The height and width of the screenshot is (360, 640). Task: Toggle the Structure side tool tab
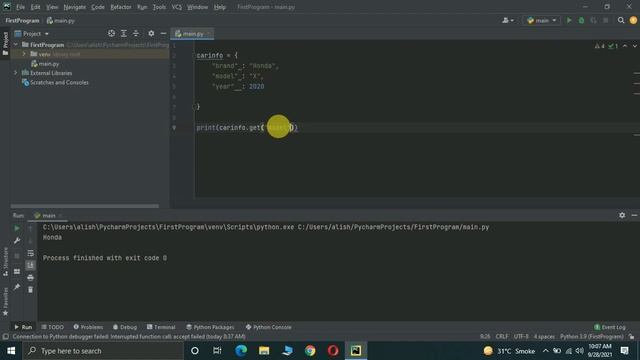point(5,262)
